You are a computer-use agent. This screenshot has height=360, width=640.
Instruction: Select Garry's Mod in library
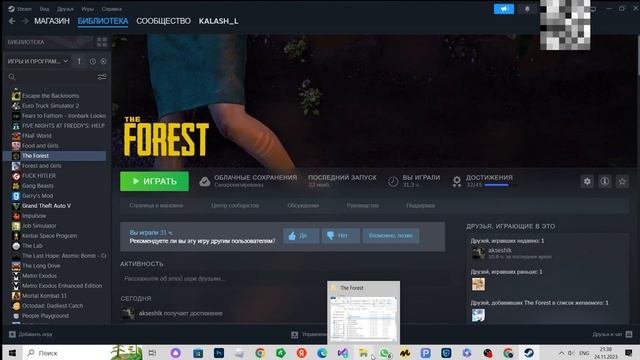pyautogui.click(x=38, y=196)
